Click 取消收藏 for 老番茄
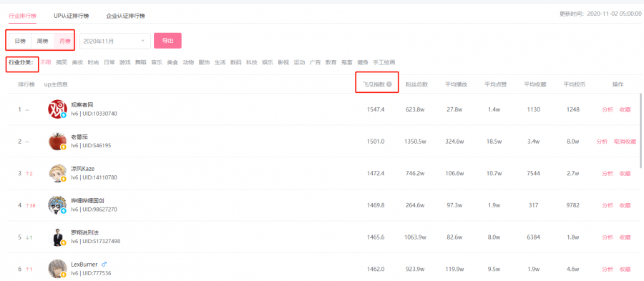The width and height of the screenshot is (644, 281). 625,142
